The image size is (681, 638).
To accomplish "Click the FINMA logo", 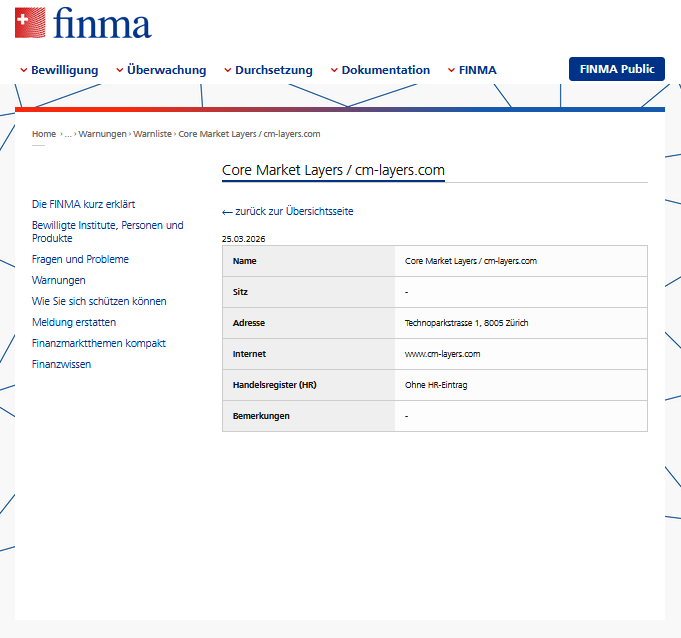I will 83,23.
